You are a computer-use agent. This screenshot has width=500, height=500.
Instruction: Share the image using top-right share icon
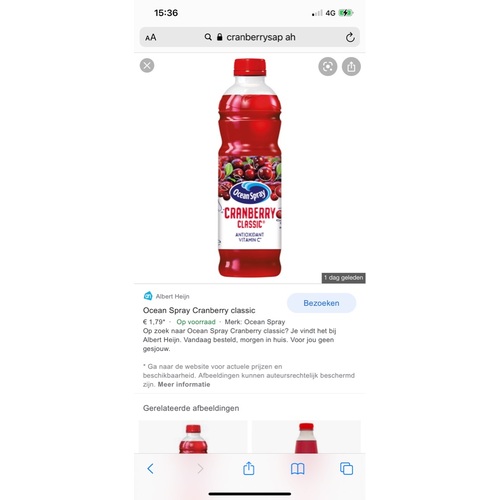[x=351, y=67]
